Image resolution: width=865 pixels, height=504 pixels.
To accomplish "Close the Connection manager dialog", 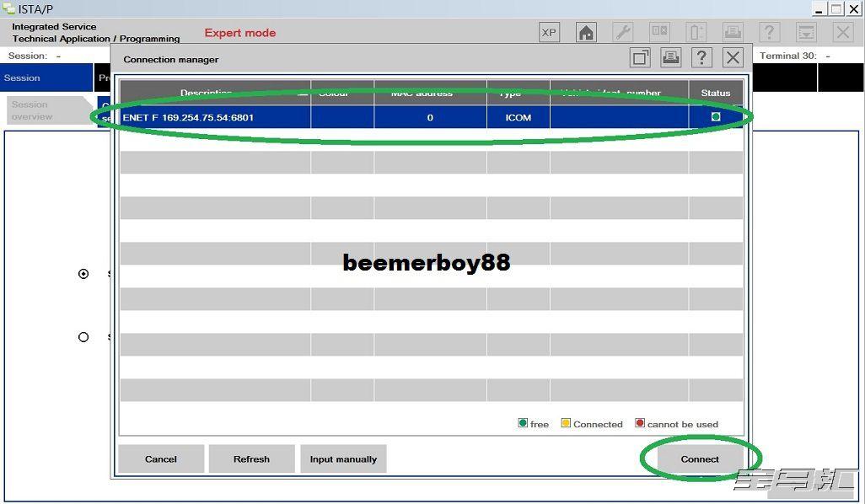I will 733,58.
